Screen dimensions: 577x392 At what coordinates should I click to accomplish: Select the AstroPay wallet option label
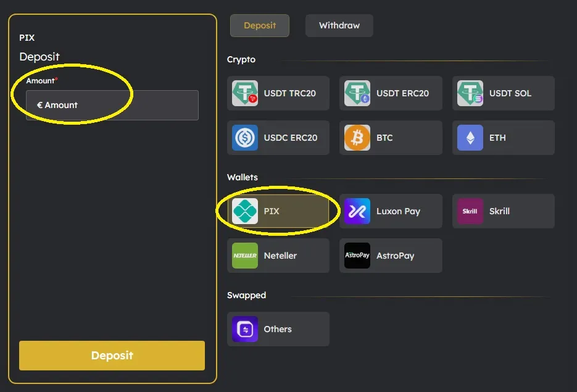tap(395, 256)
